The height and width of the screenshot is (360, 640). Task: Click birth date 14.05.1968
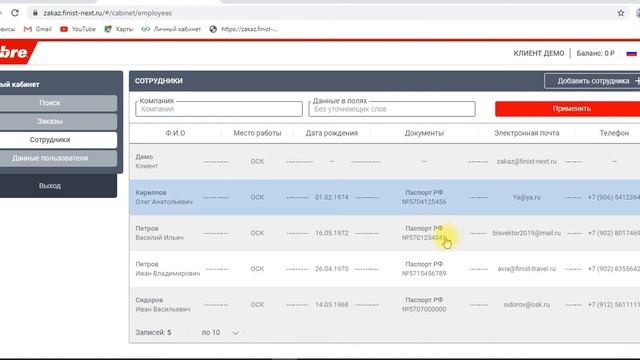coord(331,305)
